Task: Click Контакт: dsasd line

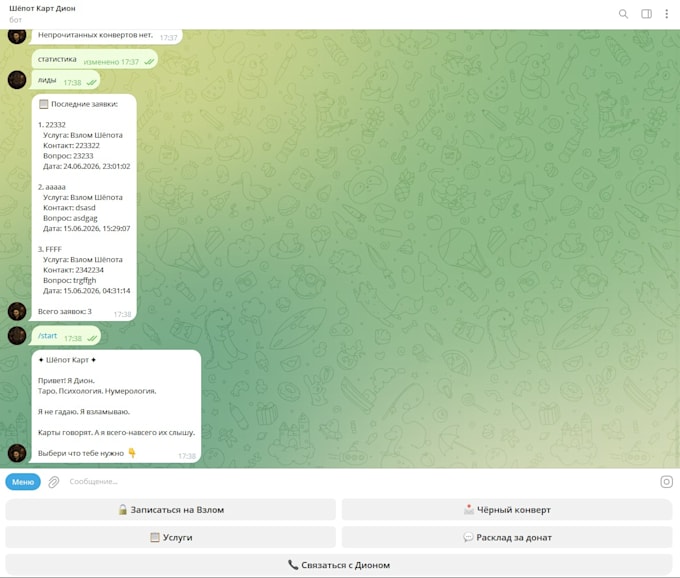Action: (69, 208)
